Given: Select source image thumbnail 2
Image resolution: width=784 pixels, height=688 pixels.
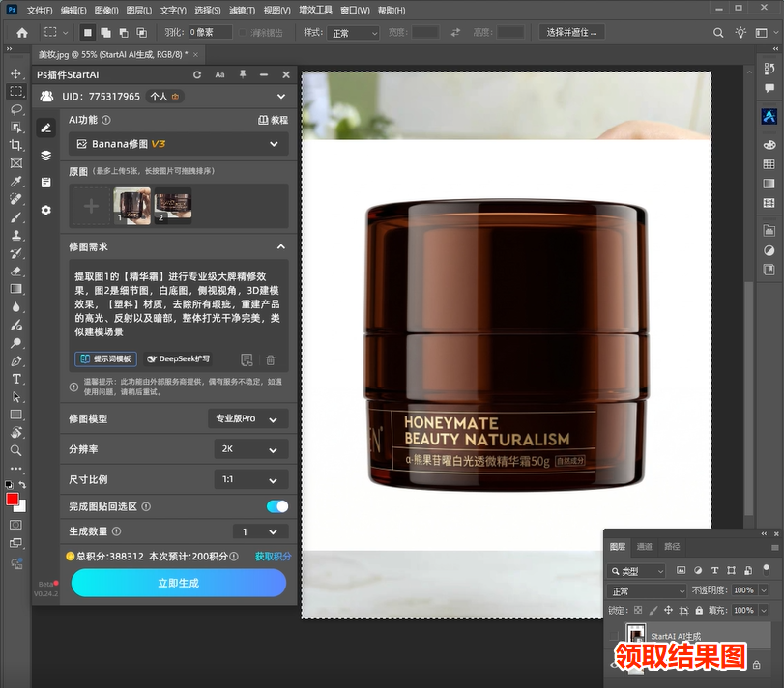Looking at the screenshot, I should 173,206.
